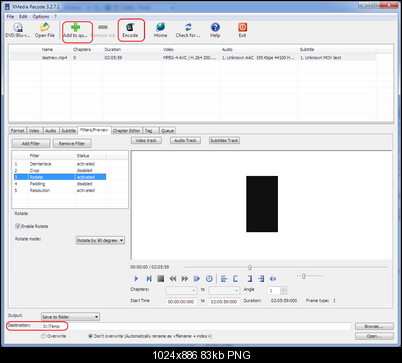Click the clock time icon
The width and height of the screenshot is (402, 363).
coord(209,279)
